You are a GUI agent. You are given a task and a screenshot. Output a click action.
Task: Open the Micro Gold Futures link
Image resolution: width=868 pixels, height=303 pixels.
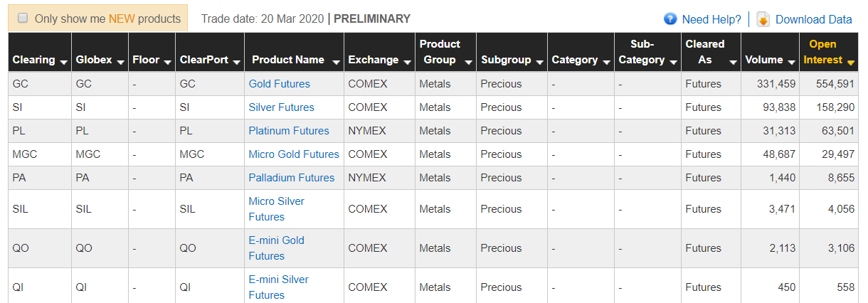tap(294, 154)
